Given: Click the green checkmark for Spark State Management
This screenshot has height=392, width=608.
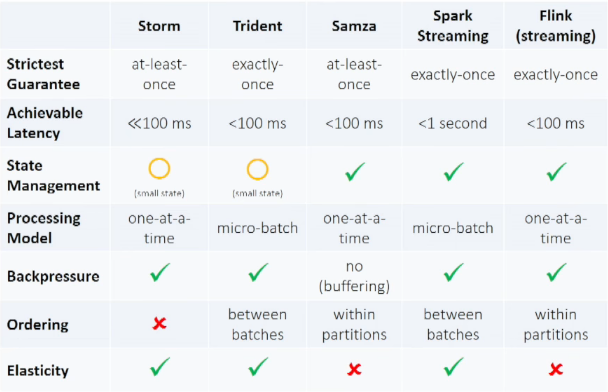Looking at the screenshot, I should pyautogui.click(x=453, y=172).
